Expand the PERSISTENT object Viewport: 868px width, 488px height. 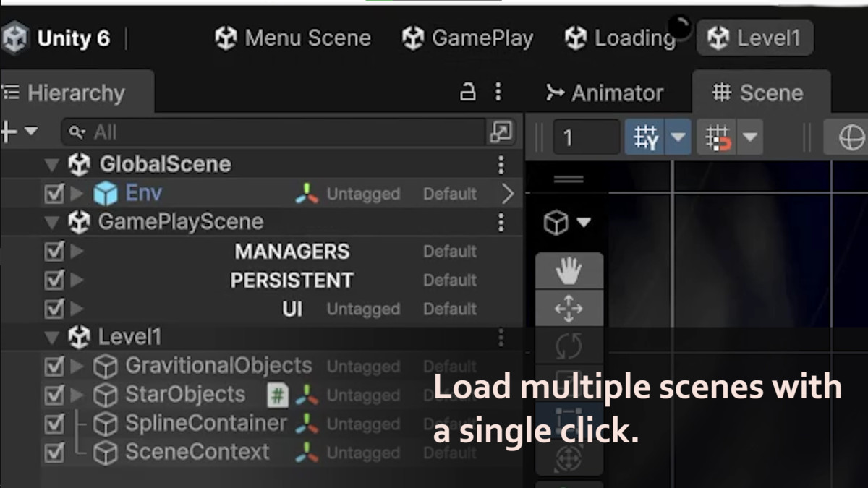[x=77, y=281]
